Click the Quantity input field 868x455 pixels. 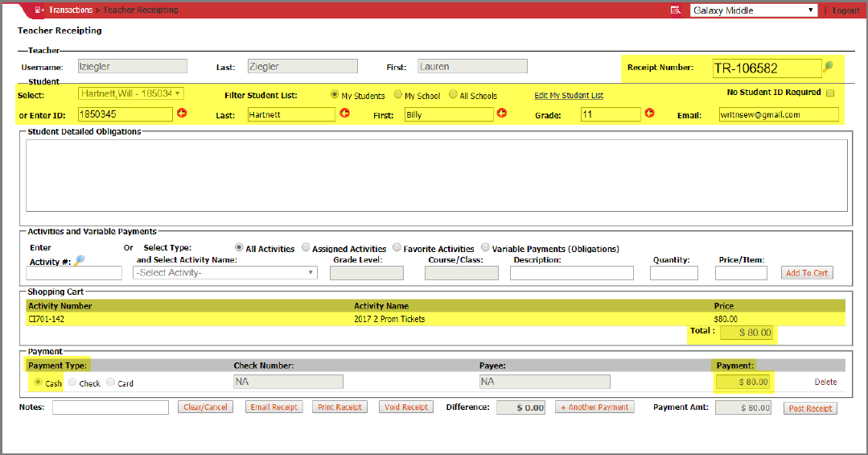(x=673, y=273)
